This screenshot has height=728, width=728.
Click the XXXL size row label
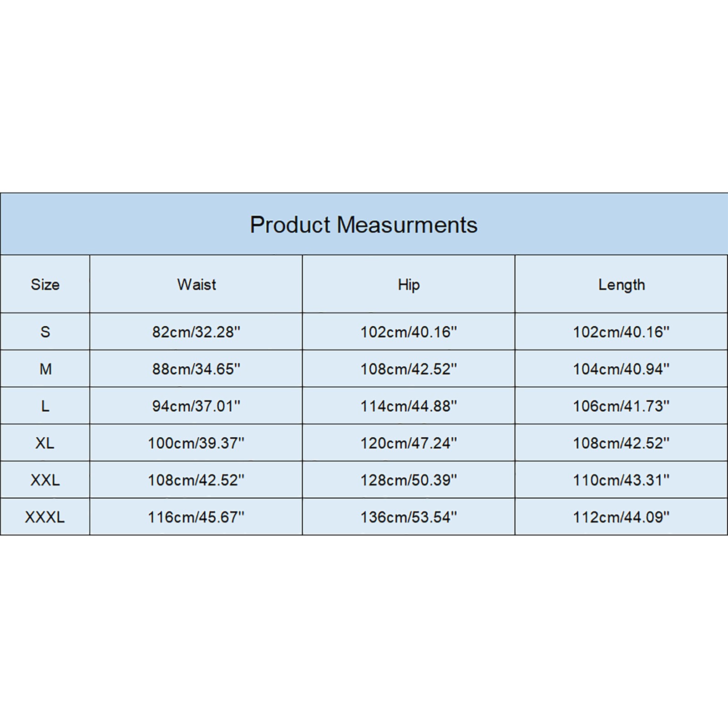(x=45, y=517)
